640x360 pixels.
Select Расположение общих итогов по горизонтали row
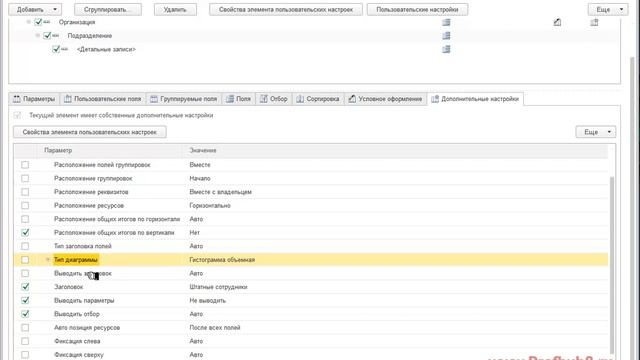tap(311, 219)
